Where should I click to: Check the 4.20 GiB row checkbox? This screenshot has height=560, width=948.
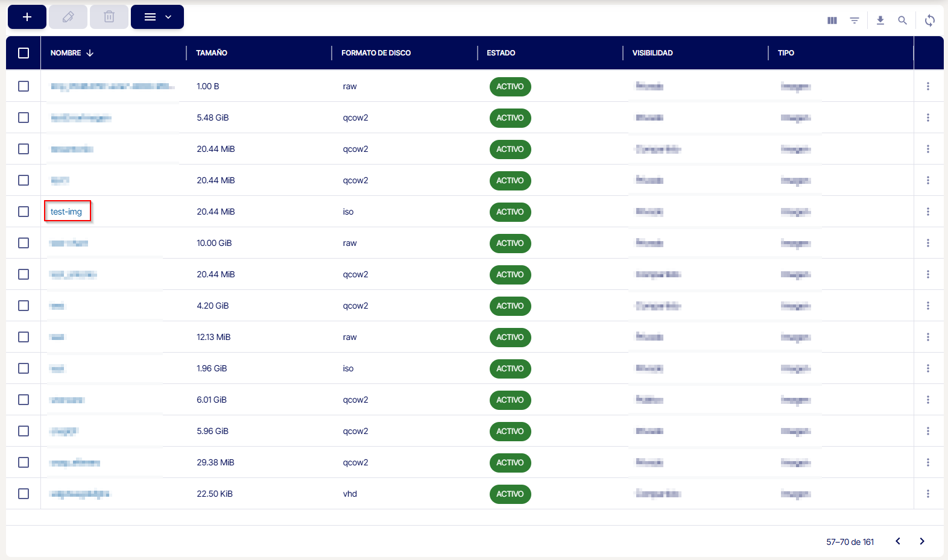(24, 306)
